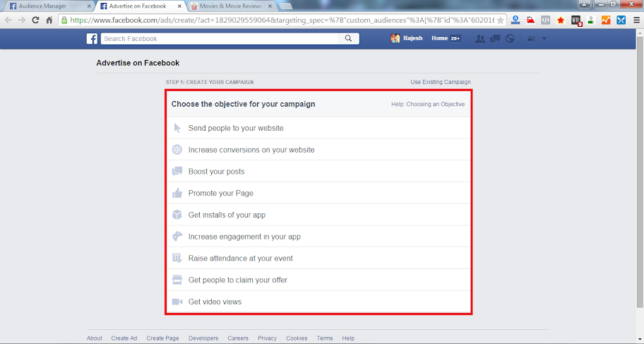Click the calendar icon for event attendance
644x344 pixels.
pos(177,258)
